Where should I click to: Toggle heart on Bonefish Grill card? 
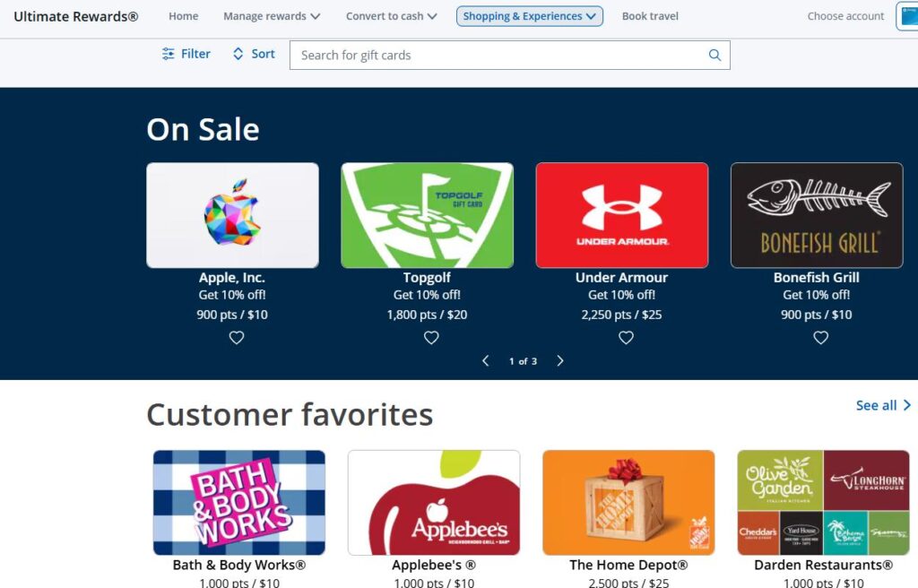(821, 337)
